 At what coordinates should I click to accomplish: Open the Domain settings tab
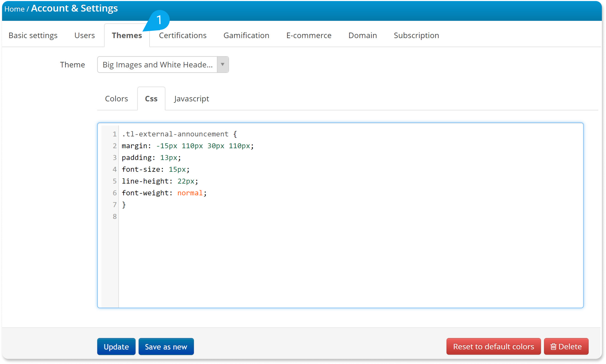coord(362,35)
